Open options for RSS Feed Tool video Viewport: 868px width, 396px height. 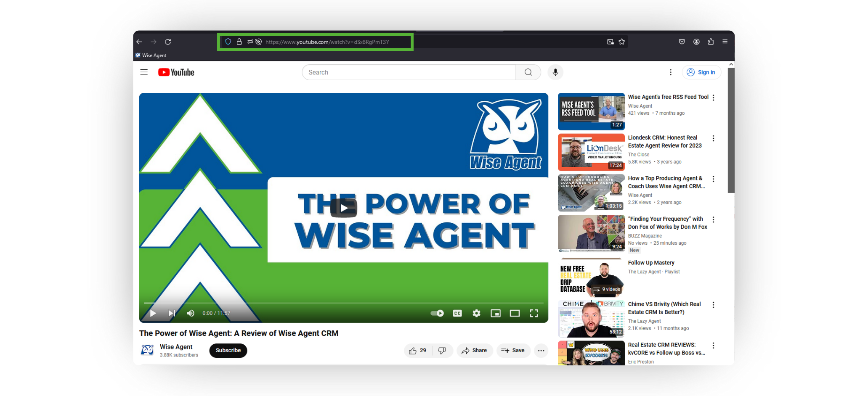click(x=714, y=98)
